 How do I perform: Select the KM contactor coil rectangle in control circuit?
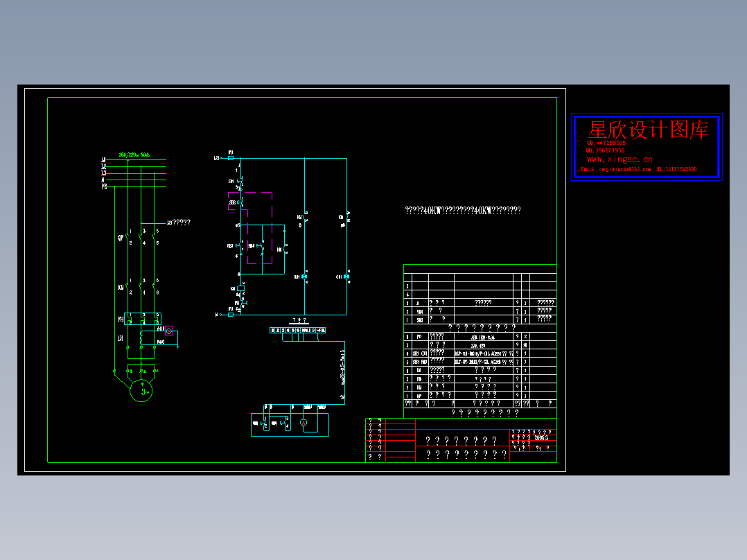[241, 288]
